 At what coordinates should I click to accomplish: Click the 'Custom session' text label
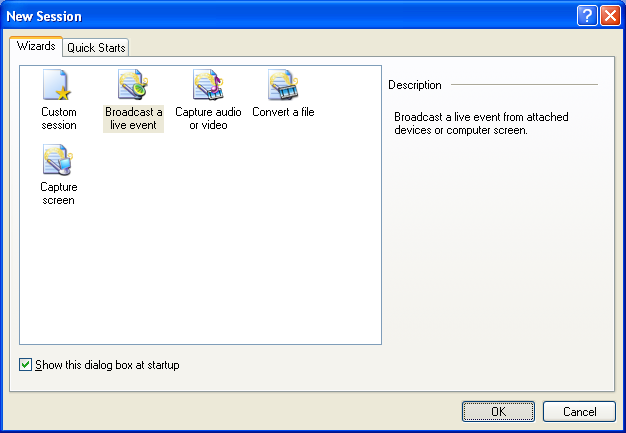(x=59, y=119)
